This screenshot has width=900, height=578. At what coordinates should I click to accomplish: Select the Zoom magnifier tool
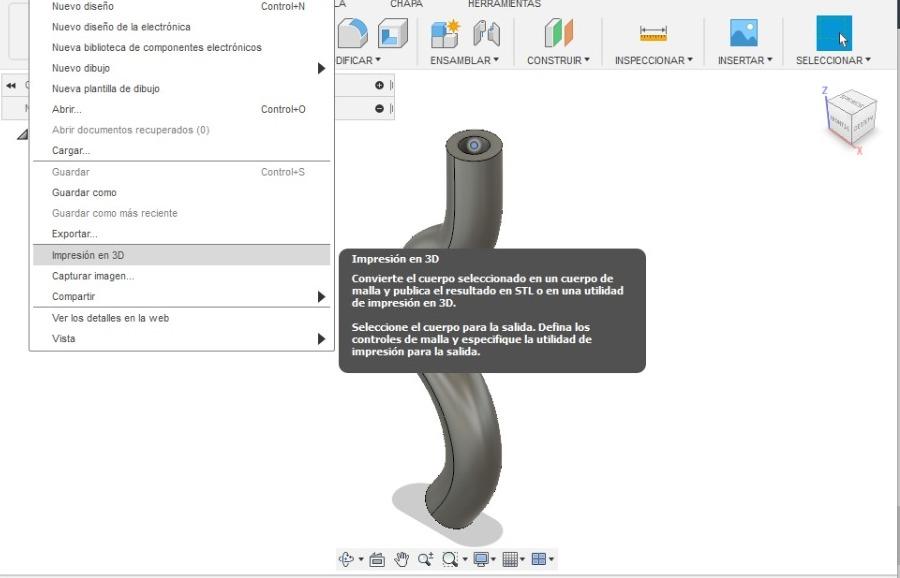[x=426, y=558]
